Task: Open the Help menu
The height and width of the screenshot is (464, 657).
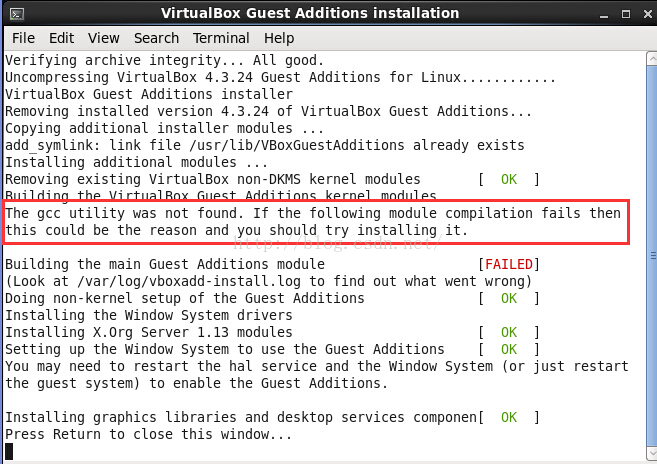Action: tap(279, 38)
